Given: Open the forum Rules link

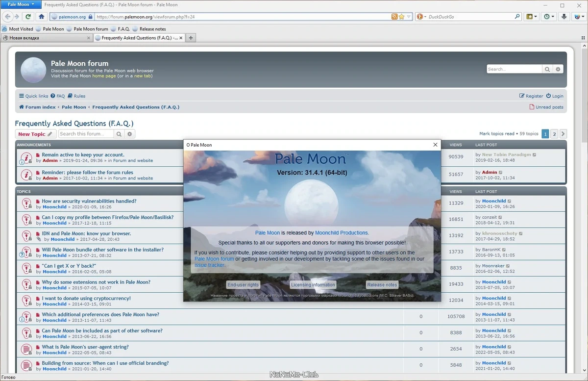Looking at the screenshot, I should tap(76, 96).
